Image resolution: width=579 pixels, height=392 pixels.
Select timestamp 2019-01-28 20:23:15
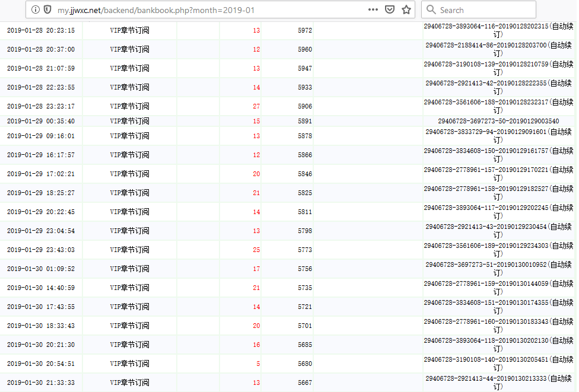(x=41, y=30)
